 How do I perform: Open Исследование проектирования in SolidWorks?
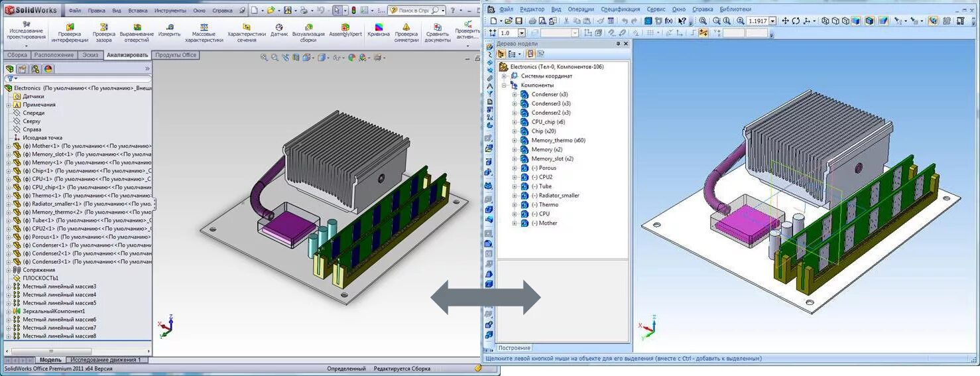point(25,33)
